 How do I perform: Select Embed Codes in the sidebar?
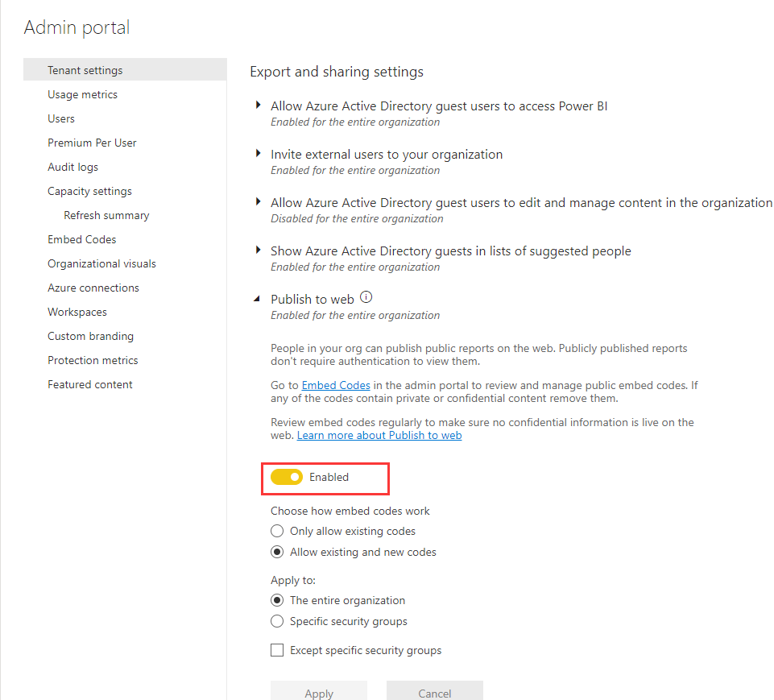pyautogui.click(x=81, y=239)
